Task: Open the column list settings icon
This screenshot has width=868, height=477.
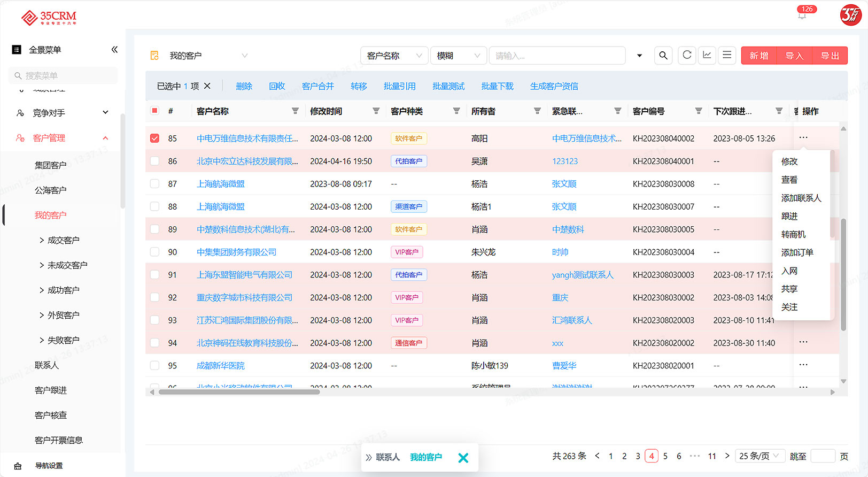Action: [x=727, y=55]
